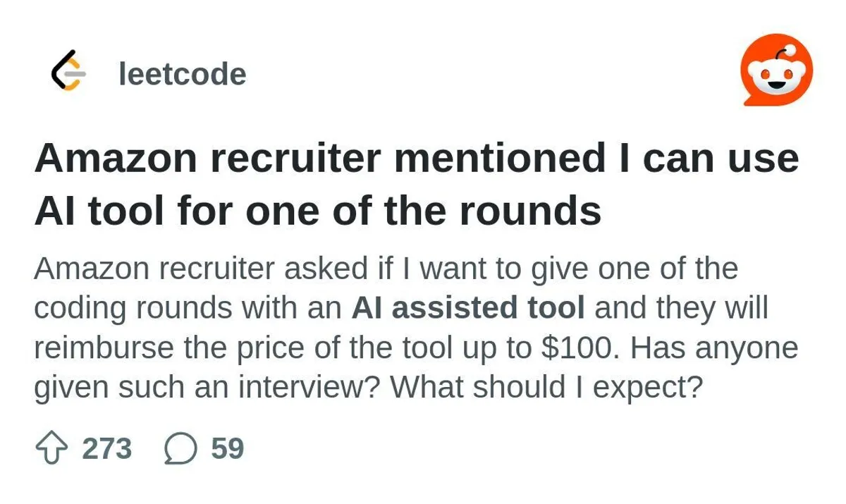The width and height of the screenshot is (846, 504).
Task: Click the comment count 59
Action: pyautogui.click(x=227, y=449)
